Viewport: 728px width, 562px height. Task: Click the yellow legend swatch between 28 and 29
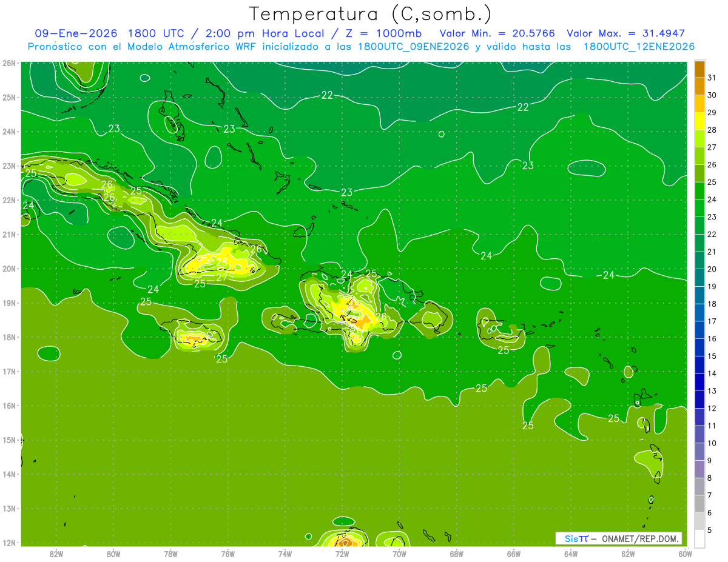[699, 121]
